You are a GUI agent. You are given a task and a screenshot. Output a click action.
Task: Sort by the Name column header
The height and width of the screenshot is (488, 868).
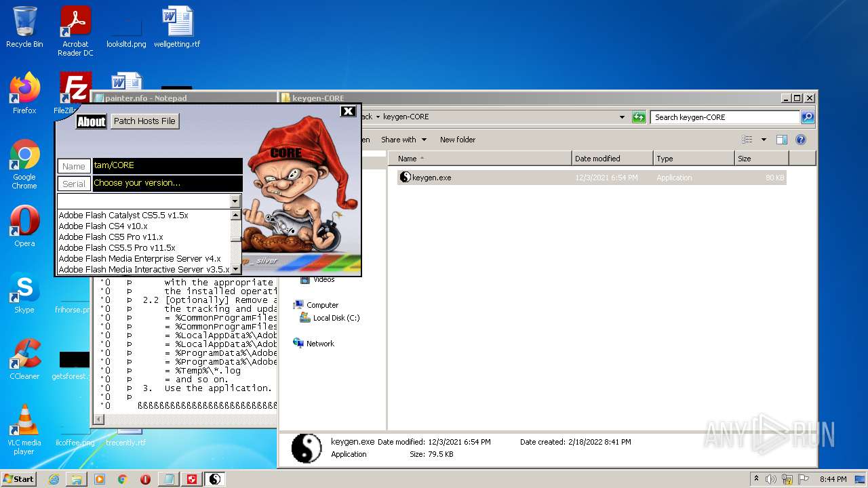480,159
